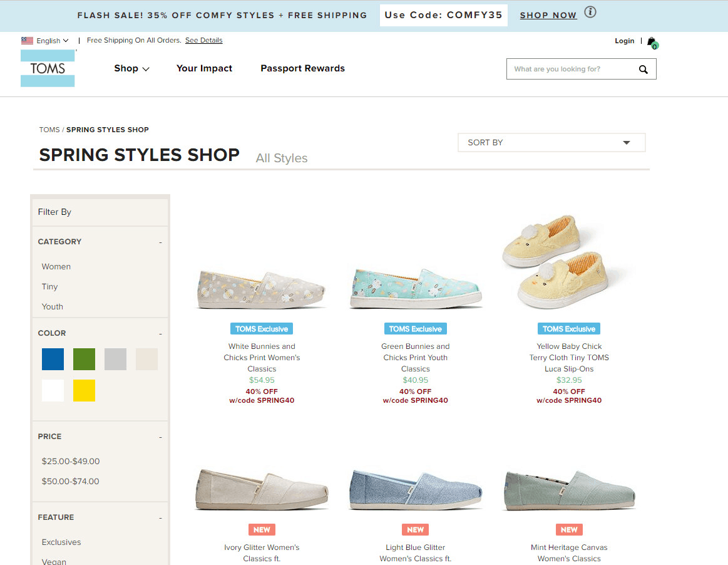Viewport: 728px width, 565px height.
Task: Select the white color swatch
Action: click(x=53, y=390)
